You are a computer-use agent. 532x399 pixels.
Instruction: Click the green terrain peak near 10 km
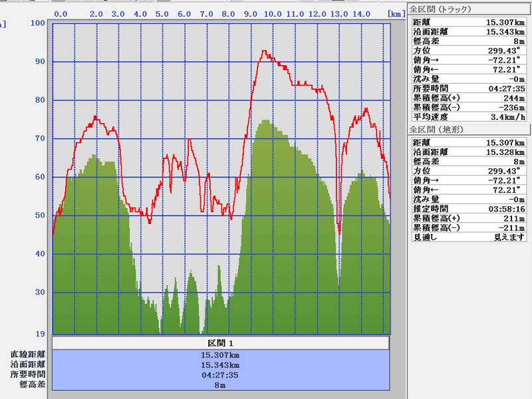tap(266, 121)
